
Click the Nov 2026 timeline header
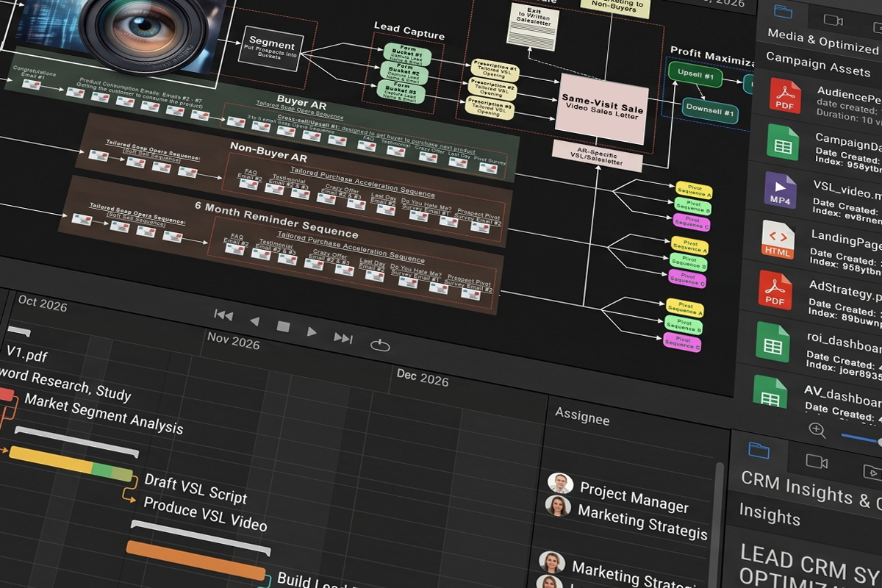point(234,340)
